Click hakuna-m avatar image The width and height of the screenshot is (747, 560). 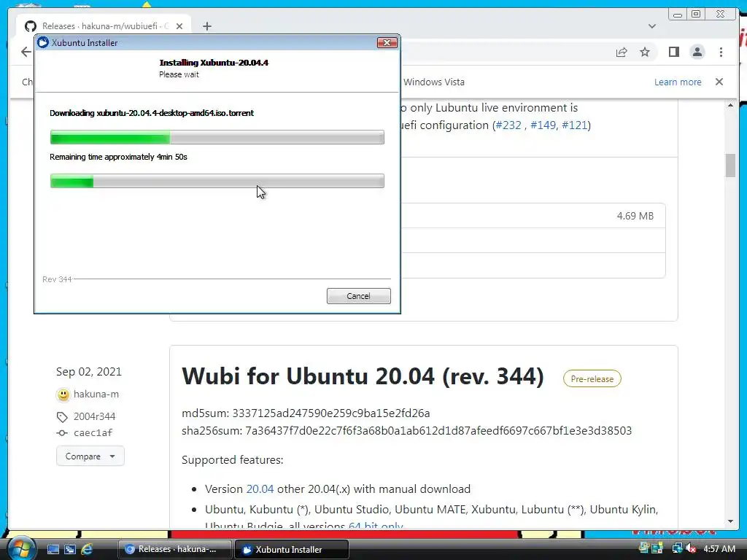pyautogui.click(x=63, y=394)
